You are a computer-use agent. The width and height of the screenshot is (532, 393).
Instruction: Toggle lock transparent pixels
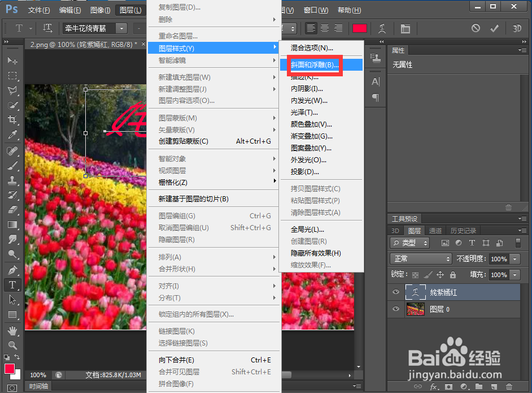[415, 275]
